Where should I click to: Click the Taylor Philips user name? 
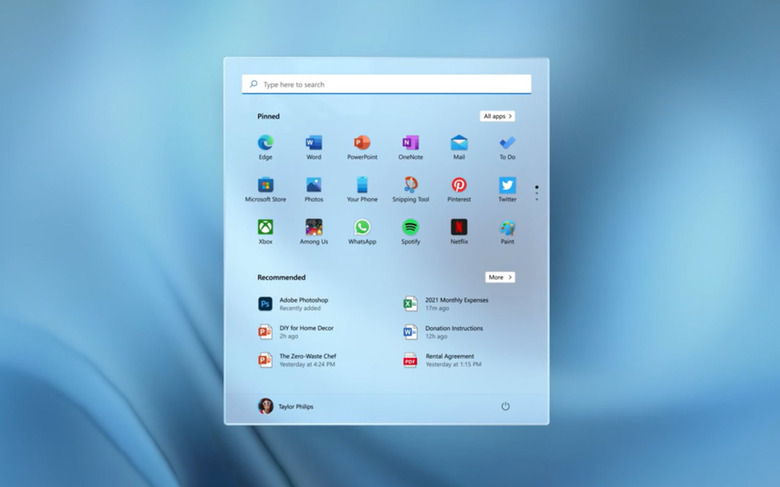(x=296, y=406)
